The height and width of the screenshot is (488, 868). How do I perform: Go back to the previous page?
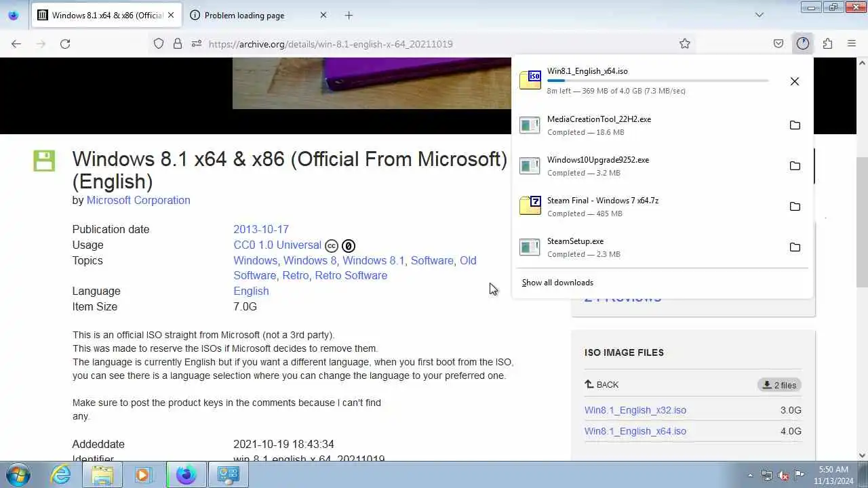click(16, 43)
